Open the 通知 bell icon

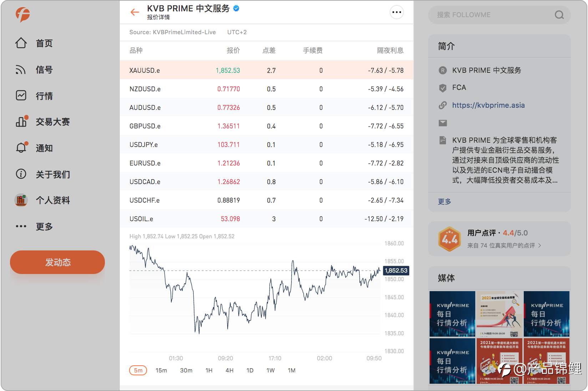click(x=21, y=148)
